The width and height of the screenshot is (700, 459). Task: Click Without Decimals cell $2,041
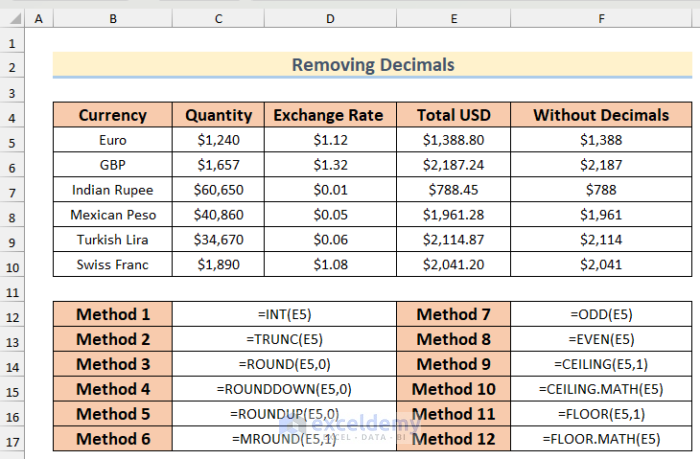point(601,264)
